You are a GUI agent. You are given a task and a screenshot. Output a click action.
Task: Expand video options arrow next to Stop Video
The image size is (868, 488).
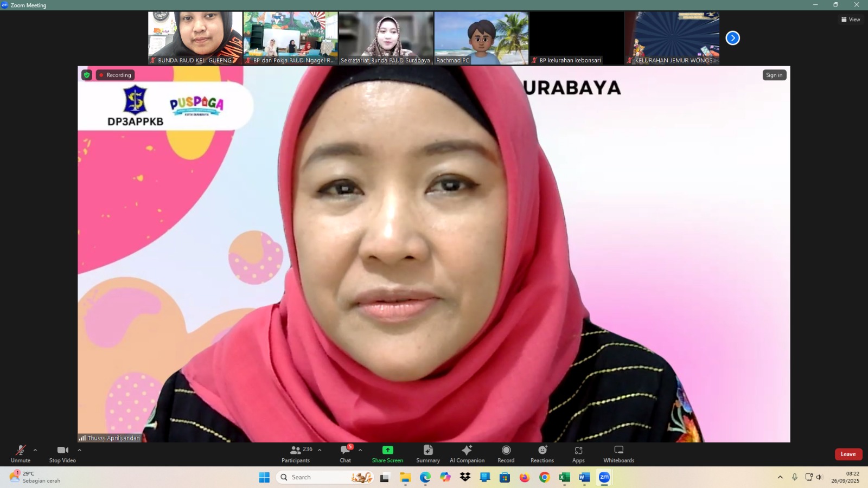80,450
